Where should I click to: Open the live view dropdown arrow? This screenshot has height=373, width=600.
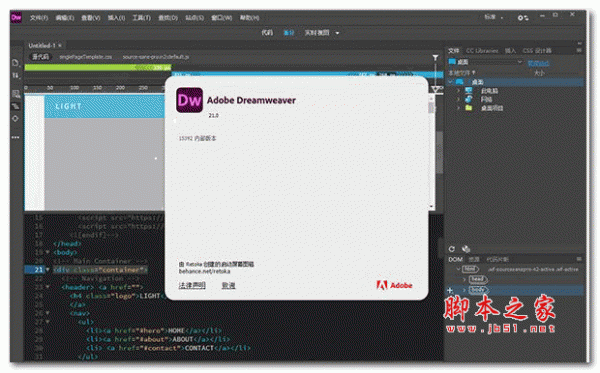click(x=337, y=33)
